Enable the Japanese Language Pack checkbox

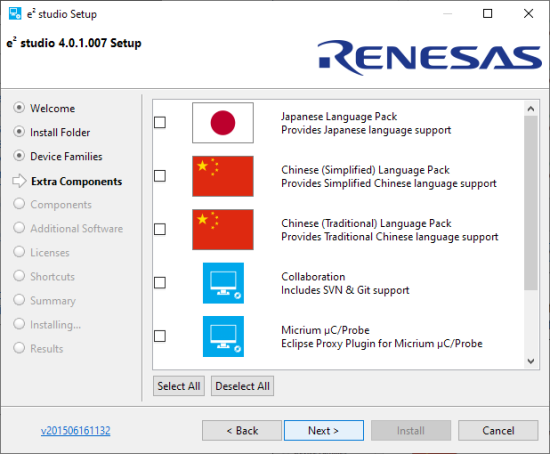point(160,122)
